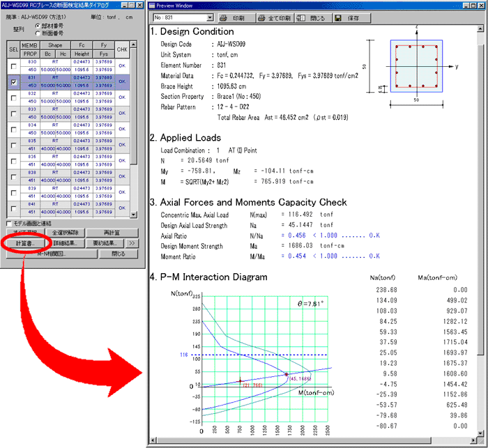Viewport: 488px width, 448px height.
Task: Enable the モデル画面と連結 checkbox
Action: (x=9, y=224)
